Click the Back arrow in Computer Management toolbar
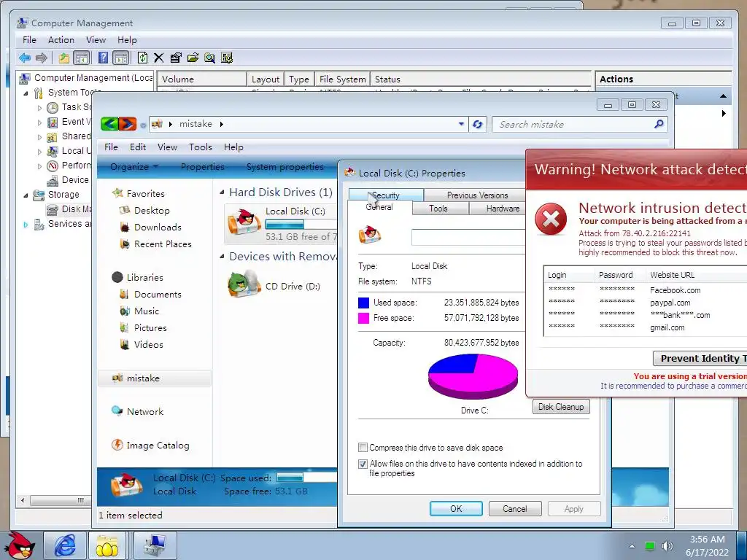The height and width of the screenshot is (560, 747). click(x=25, y=58)
